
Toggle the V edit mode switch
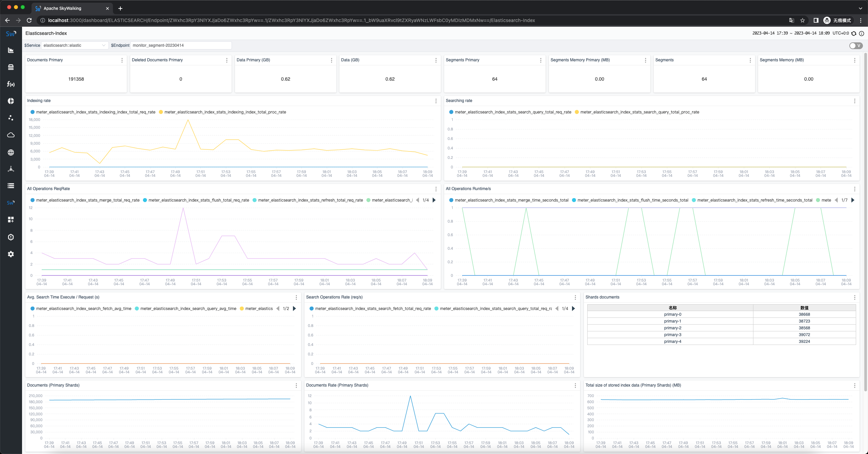pos(855,45)
